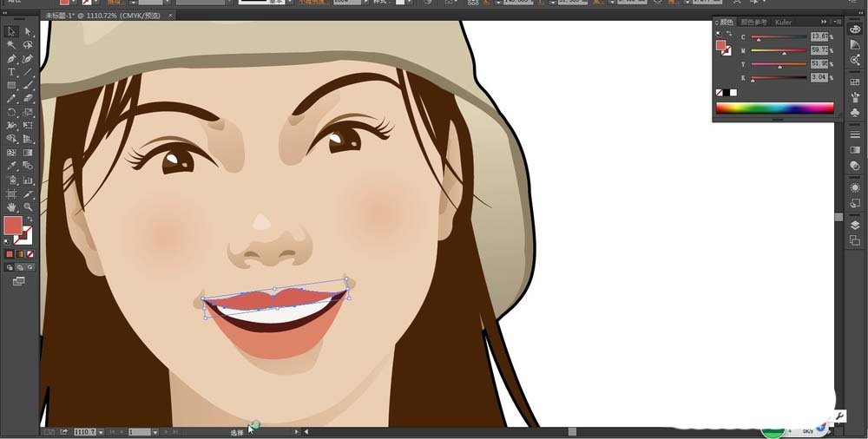Choose the Eyedropper tool

click(x=11, y=166)
